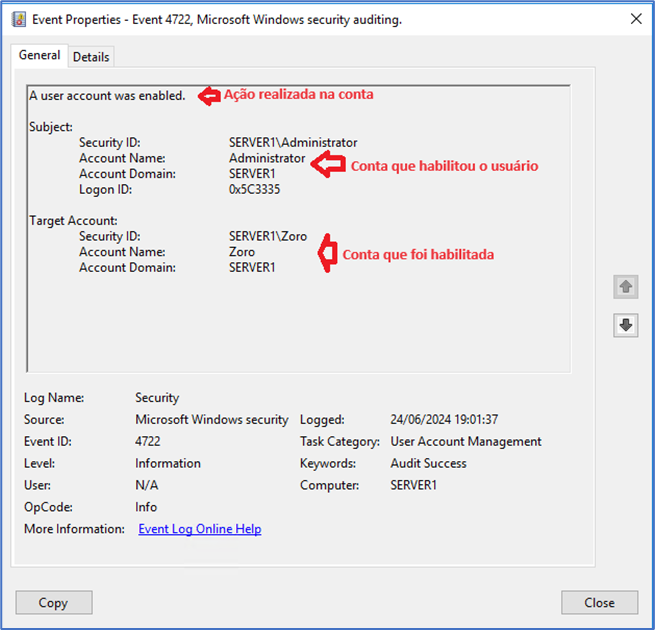Screen dimensions: 655x630
Task: Click the 'A user account was enabled' text
Action: (x=107, y=96)
